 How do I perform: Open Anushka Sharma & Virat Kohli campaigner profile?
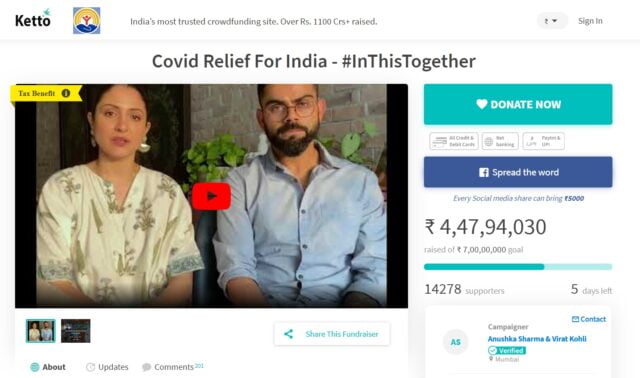coord(537,339)
